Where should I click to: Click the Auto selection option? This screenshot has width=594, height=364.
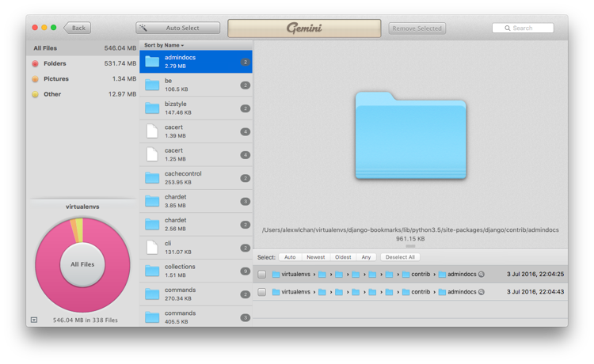pos(290,257)
